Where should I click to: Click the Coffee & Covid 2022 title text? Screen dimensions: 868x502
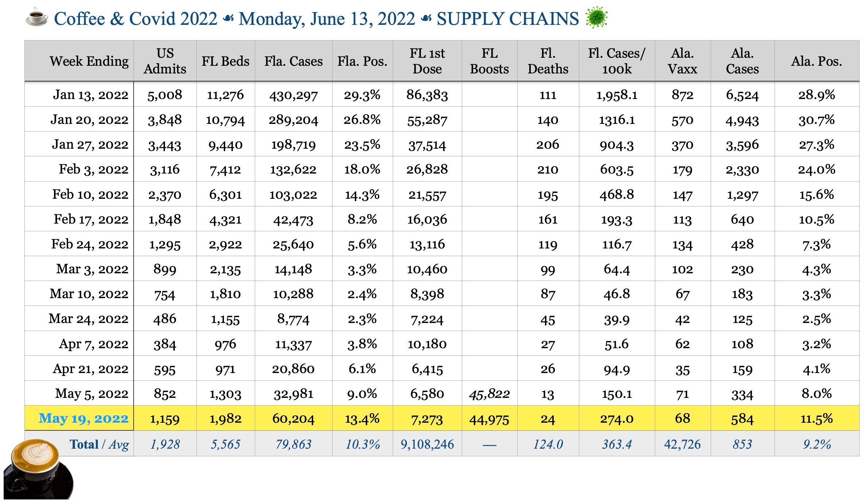135,19
